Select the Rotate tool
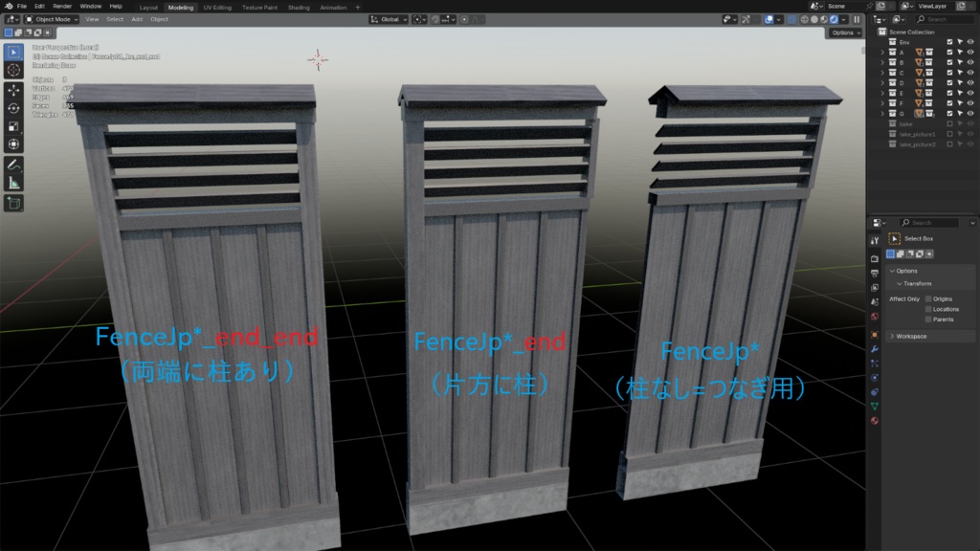 tap(13, 108)
